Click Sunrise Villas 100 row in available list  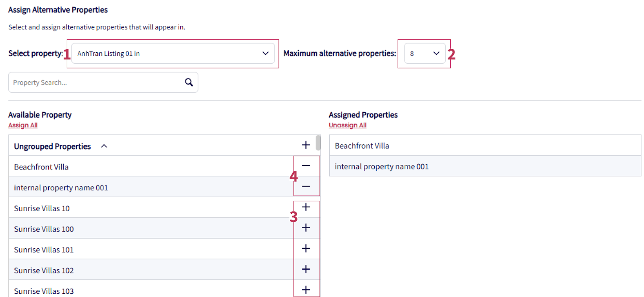[x=44, y=229]
